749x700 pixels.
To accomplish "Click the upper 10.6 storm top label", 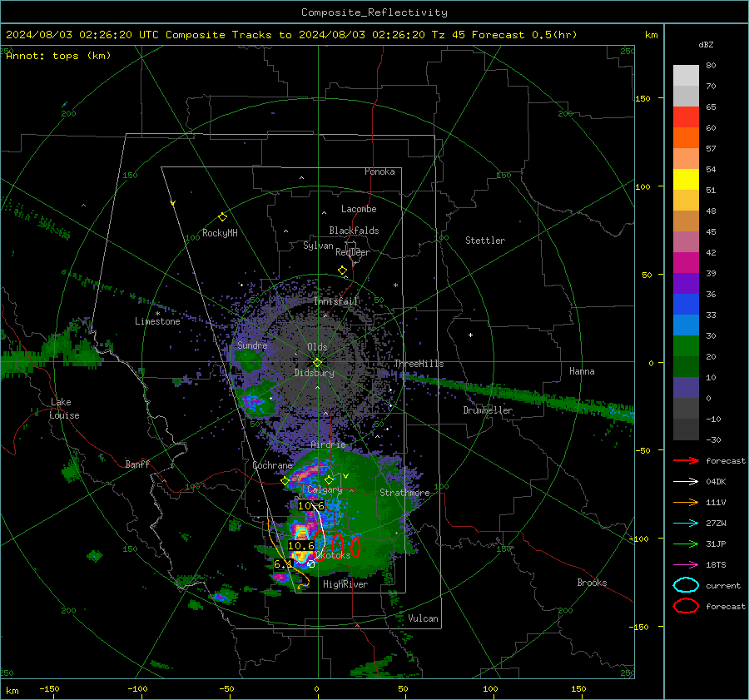I will click(x=311, y=505).
